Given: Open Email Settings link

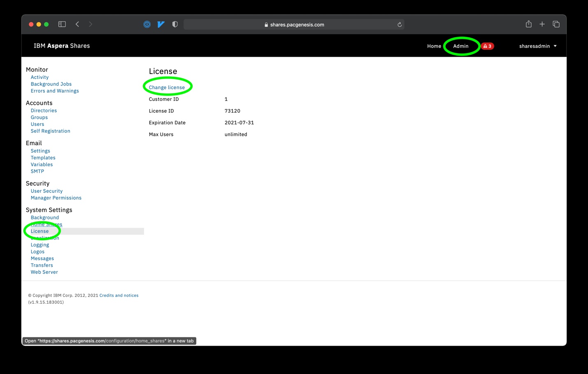Looking at the screenshot, I should click(40, 151).
